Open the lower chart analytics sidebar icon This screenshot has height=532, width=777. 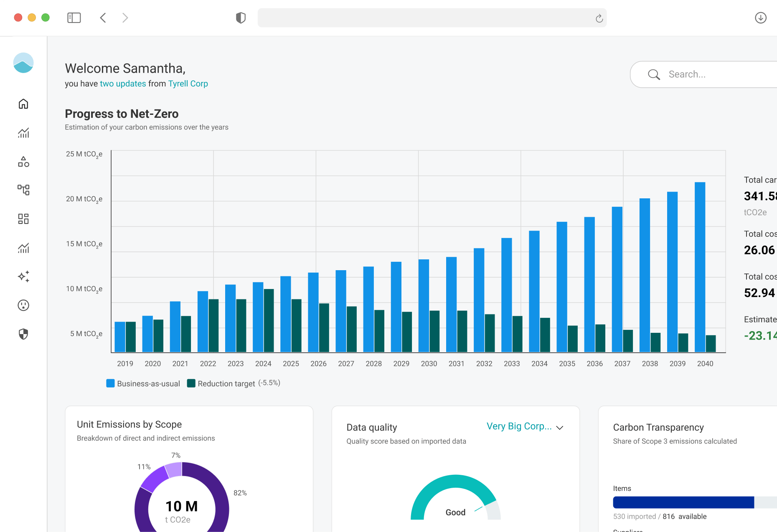tap(23, 248)
